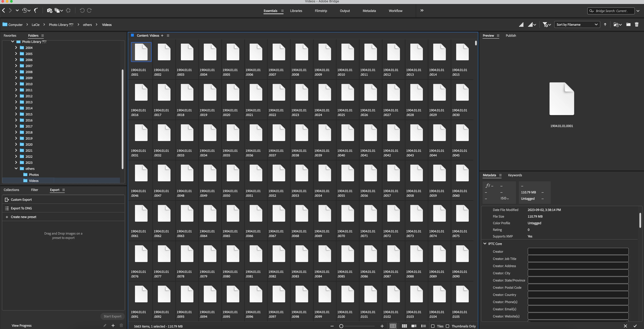
Task: Click the delete item trash icon
Action: 637,24
